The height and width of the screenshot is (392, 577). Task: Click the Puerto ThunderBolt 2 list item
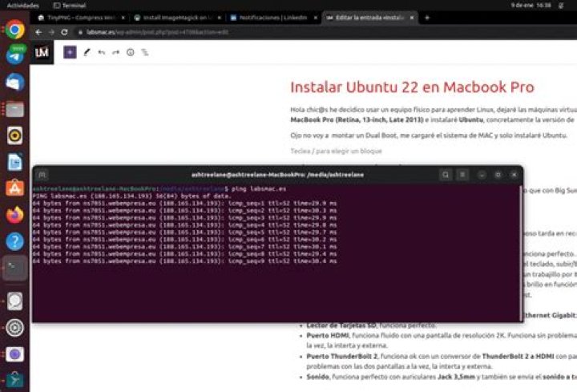tap(442, 362)
